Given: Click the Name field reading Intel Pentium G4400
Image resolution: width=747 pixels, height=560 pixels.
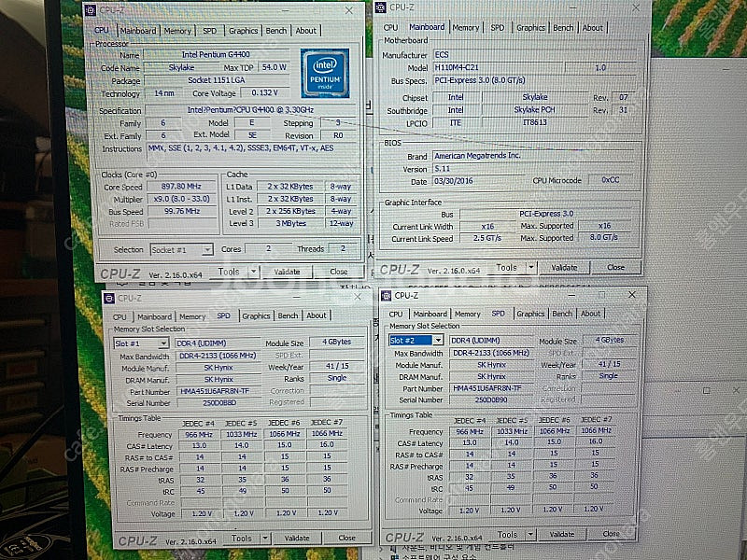Looking at the screenshot, I should click(x=216, y=55).
